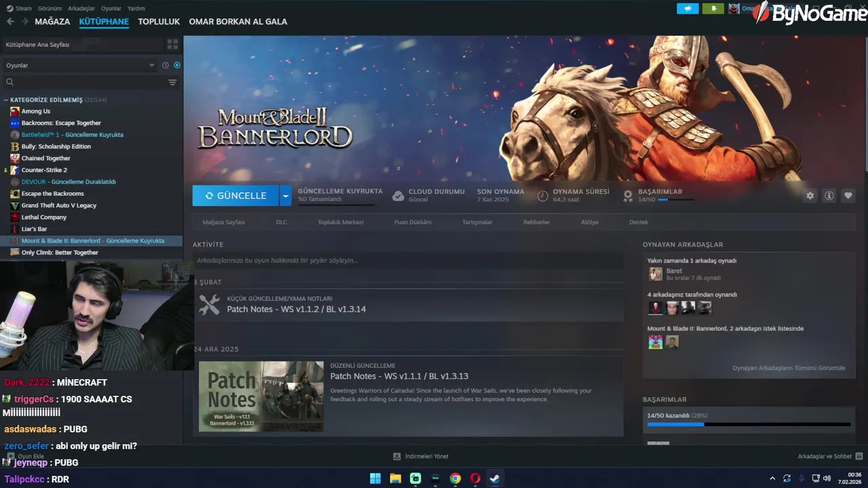Toggle the ready-to-play filter icon
This screenshot has height=488, width=868.
(x=177, y=65)
